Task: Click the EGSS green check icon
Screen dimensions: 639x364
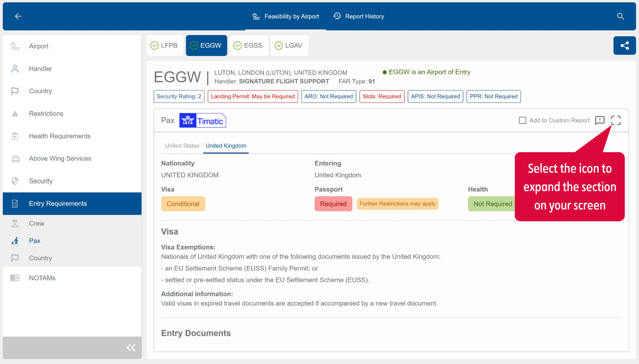Action: pos(237,45)
